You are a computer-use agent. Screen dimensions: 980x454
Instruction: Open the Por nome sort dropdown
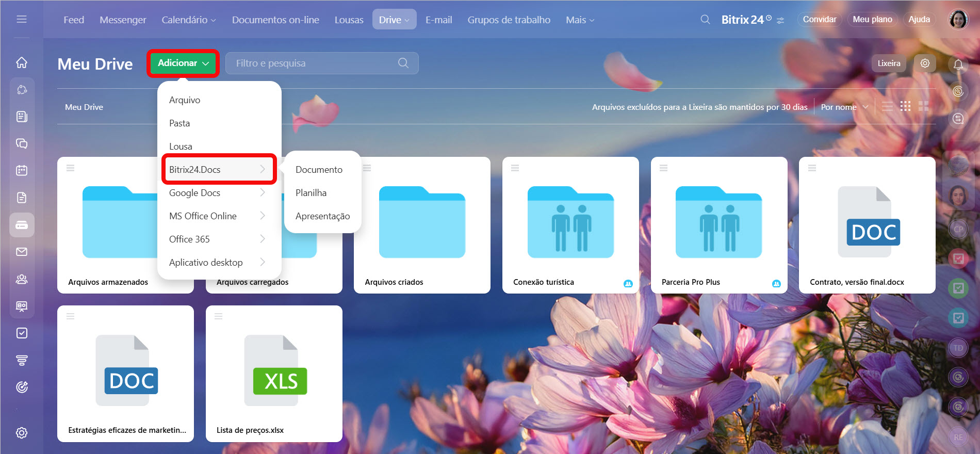844,107
